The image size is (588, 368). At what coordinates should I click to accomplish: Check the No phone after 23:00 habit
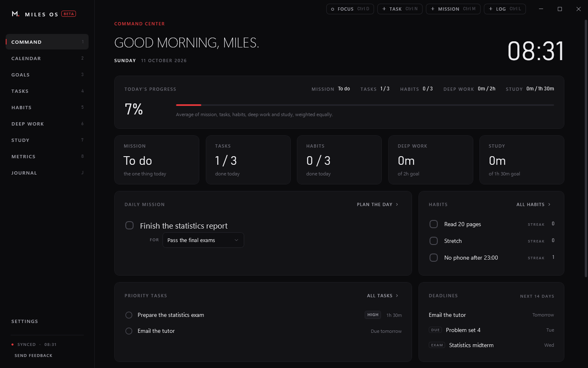tap(434, 258)
